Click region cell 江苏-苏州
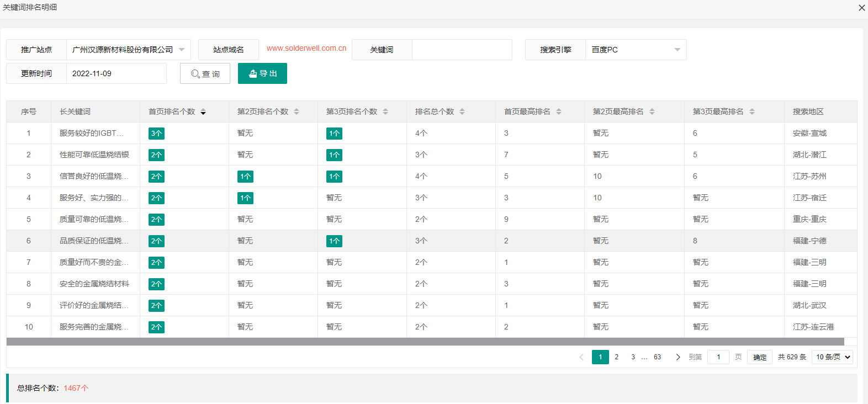868x404 pixels. pos(809,176)
